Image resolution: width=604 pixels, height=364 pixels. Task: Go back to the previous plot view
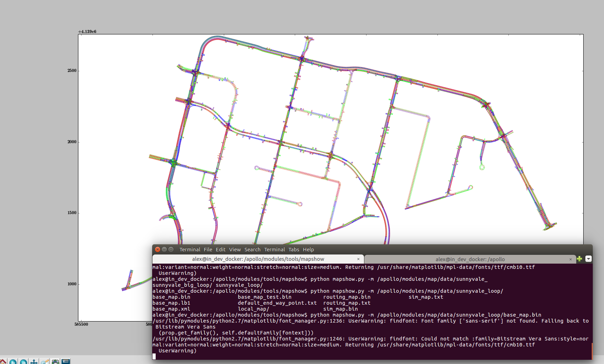[x=13, y=362]
